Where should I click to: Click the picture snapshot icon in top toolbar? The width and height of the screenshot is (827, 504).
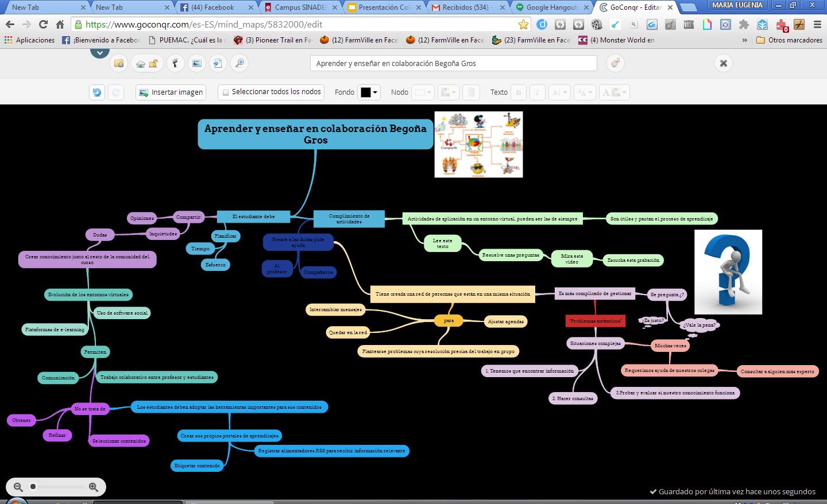196,63
